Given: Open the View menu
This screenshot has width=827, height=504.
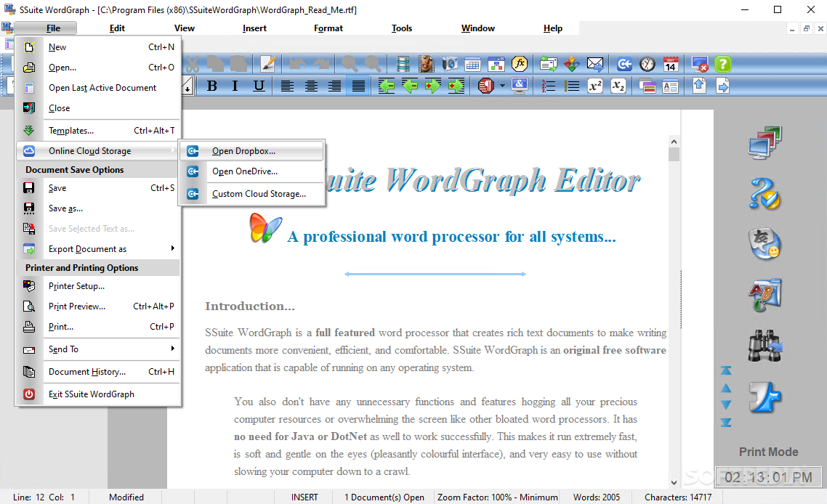Looking at the screenshot, I should [185, 28].
